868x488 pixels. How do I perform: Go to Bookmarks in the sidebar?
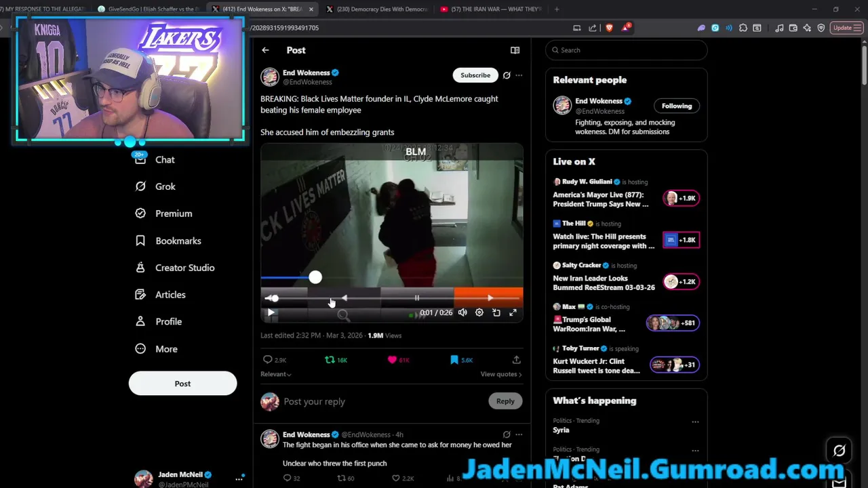coord(167,241)
